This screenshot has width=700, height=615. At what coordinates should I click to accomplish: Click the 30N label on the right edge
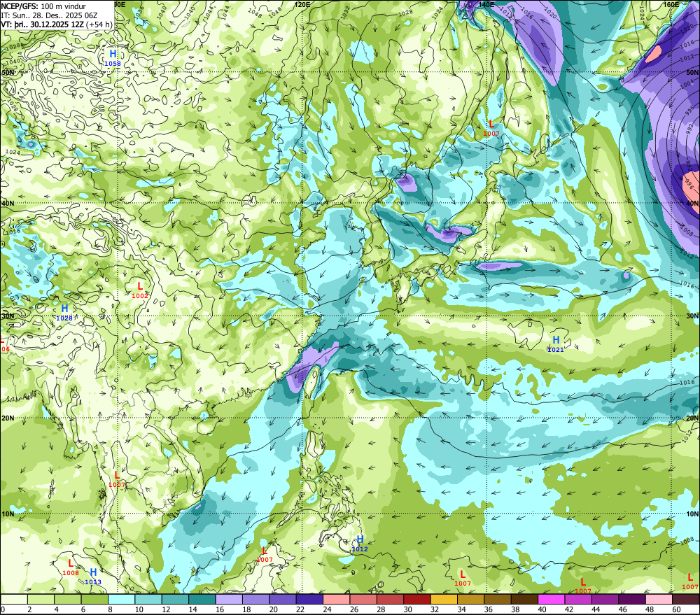tap(692, 316)
